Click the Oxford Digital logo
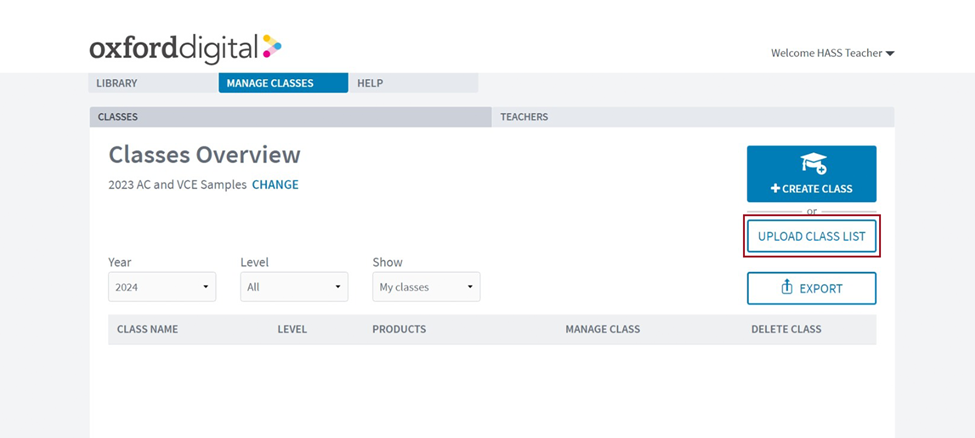The image size is (975, 438). tap(185, 49)
